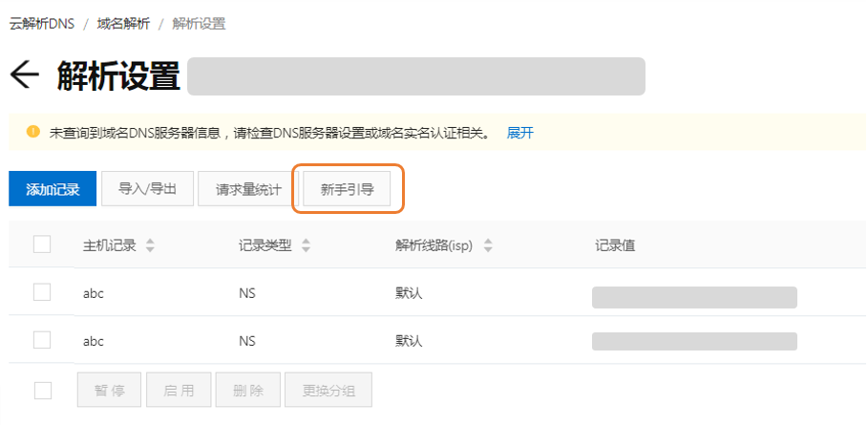868x425 pixels.
Task: Toggle the select-all checkbox in the table header
Action: point(42,244)
